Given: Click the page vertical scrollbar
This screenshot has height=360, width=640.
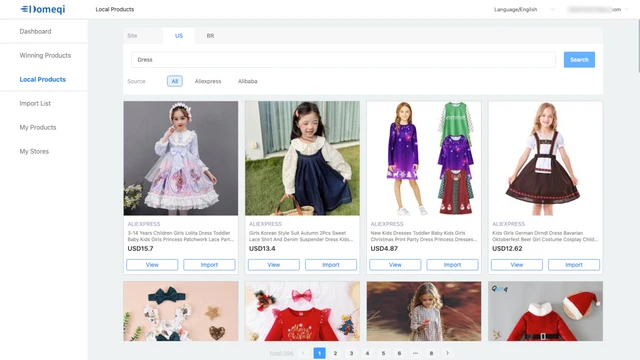Looking at the screenshot, I should [638, 45].
